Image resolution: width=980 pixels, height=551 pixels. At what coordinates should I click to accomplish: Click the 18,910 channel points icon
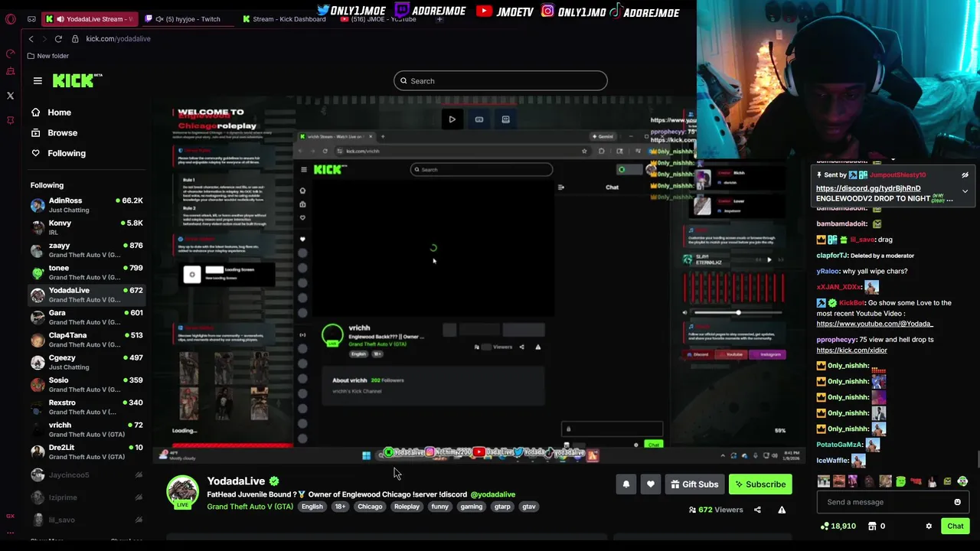[x=824, y=527]
